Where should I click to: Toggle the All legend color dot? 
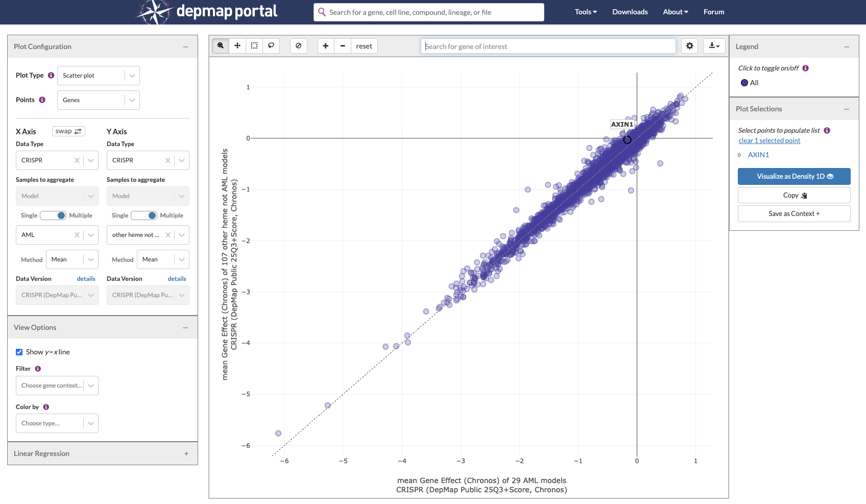[744, 83]
